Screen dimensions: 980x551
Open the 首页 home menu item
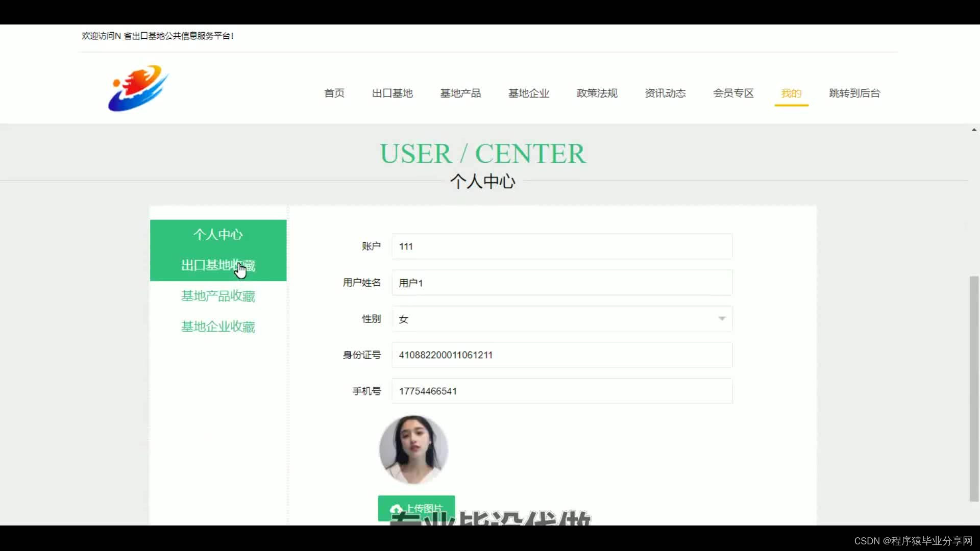click(x=334, y=93)
